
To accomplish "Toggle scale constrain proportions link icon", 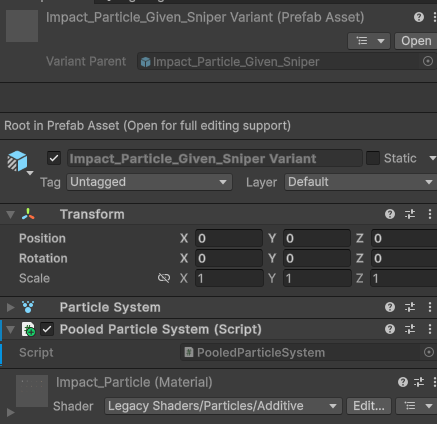I will pos(164,278).
